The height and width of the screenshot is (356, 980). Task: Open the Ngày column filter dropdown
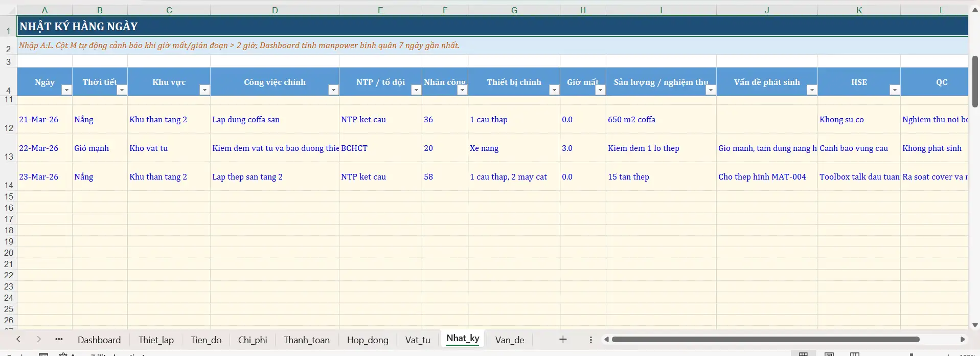(66, 90)
